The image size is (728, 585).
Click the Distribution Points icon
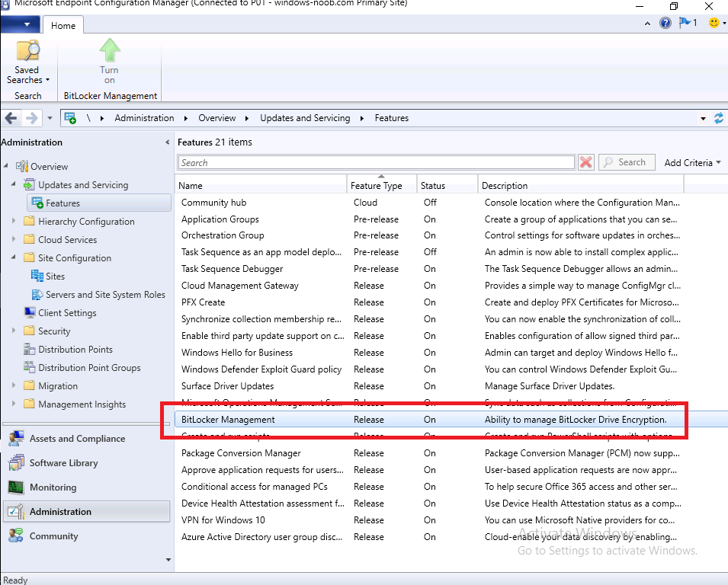click(x=30, y=349)
